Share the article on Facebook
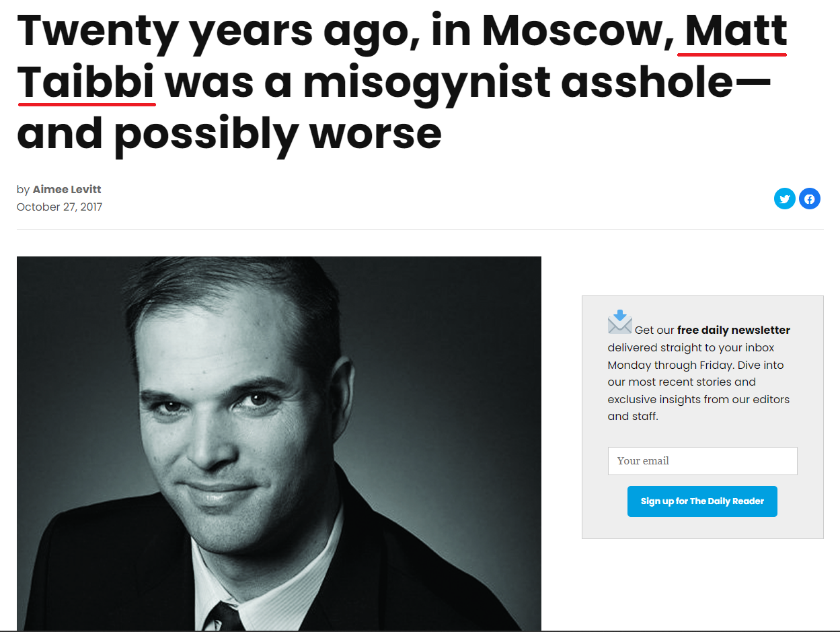The height and width of the screenshot is (632, 840). 809,199
